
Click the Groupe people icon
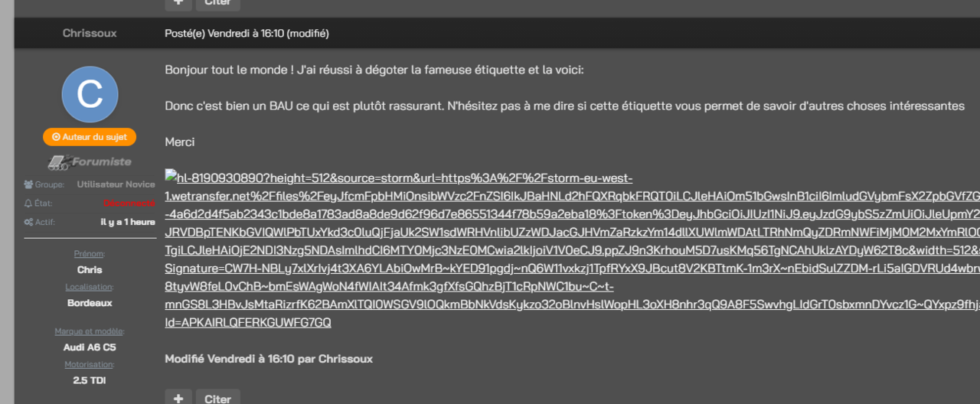[28, 184]
